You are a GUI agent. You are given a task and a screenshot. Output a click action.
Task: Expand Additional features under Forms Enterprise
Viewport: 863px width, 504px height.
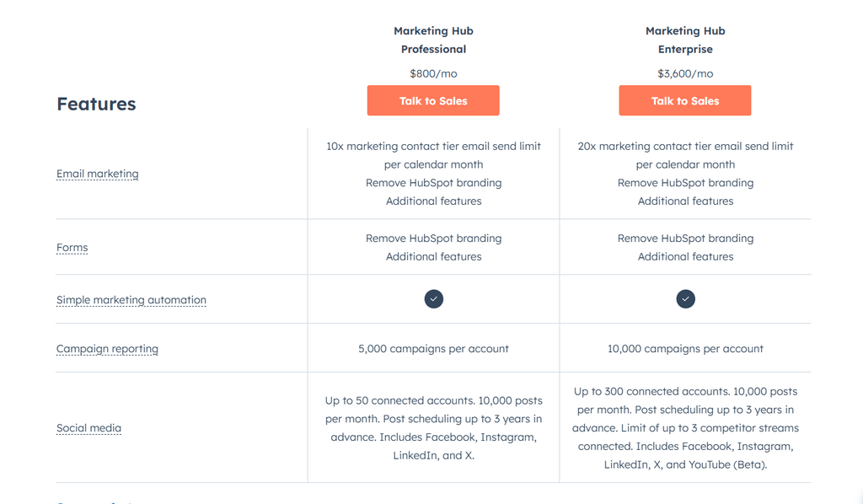click(x=685, y=256)
